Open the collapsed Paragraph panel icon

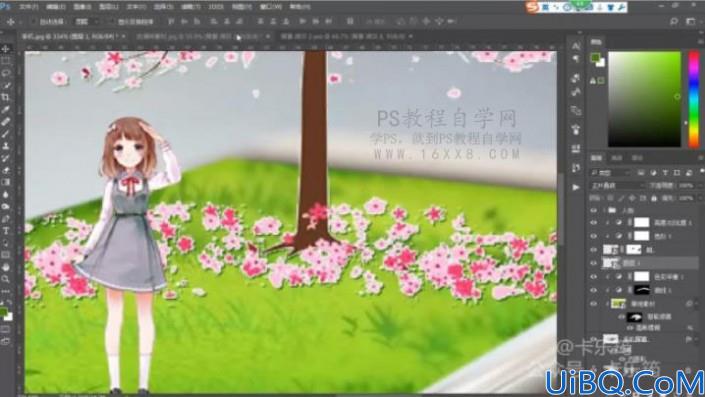576,58
